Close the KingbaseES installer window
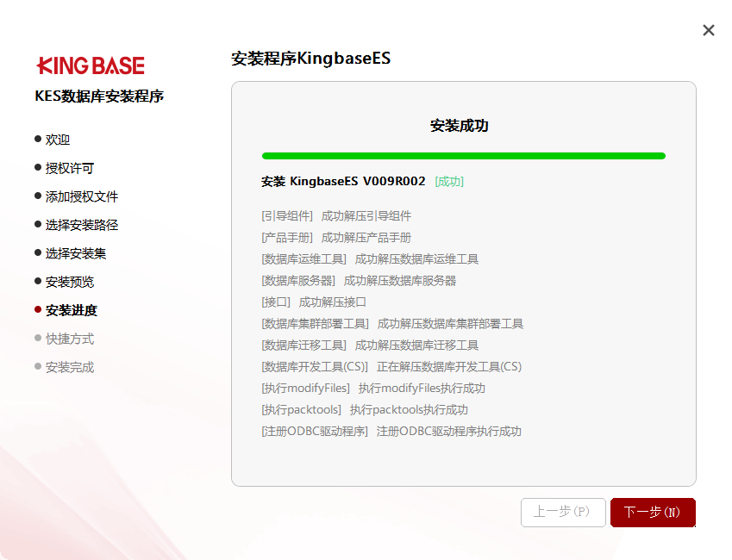732x560 pixels. click(x=708, y=30)
